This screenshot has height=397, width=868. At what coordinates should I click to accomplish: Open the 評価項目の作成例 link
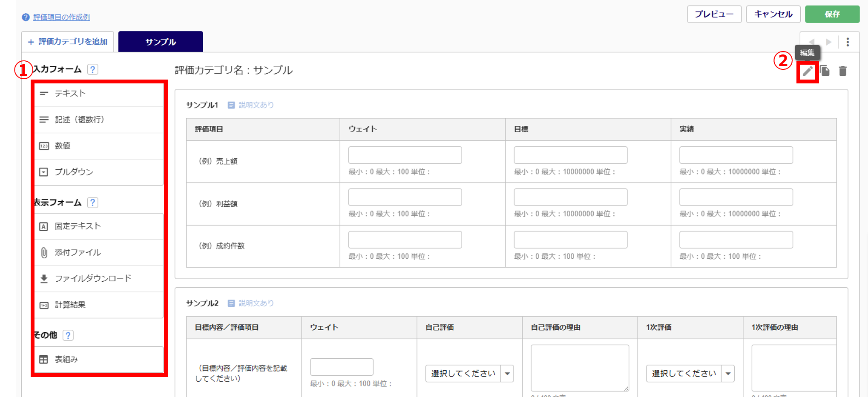(x=61, y=17)
